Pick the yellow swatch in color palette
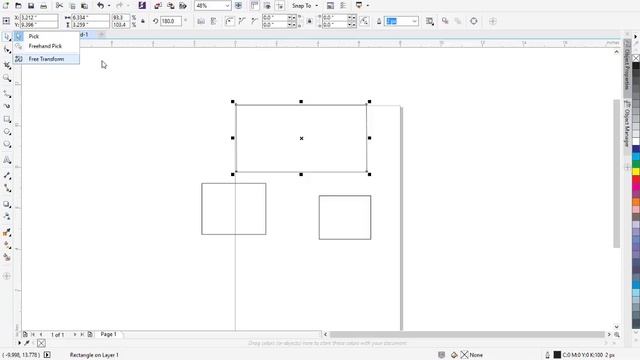Image resolution: width=640 pixels, height=360 pixels. [x=636, y=172]
